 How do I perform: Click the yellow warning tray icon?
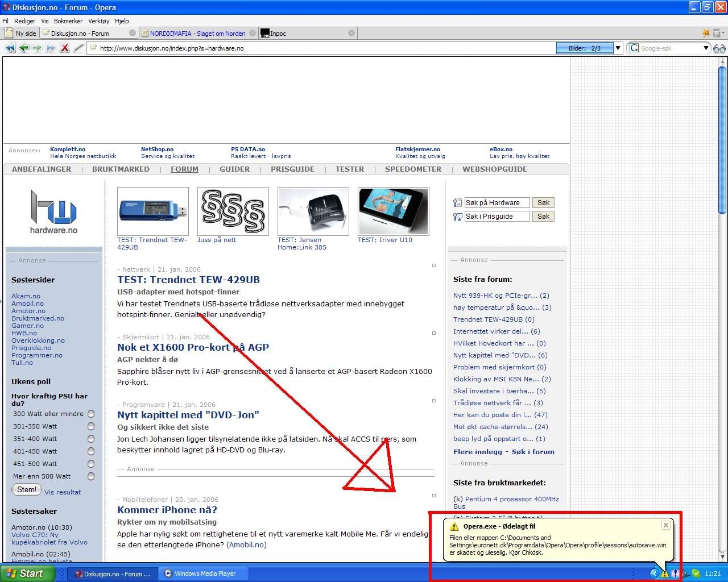tap(664, 573)
